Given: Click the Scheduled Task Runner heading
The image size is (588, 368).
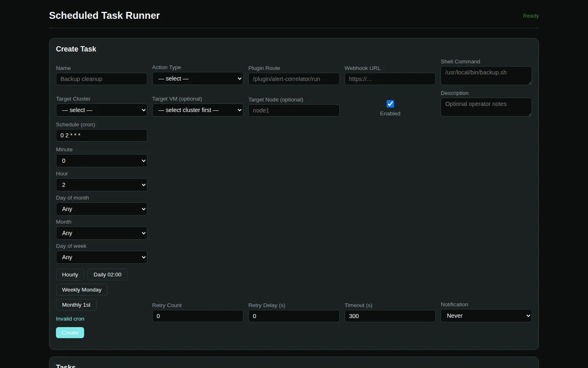Looking at the screenshot, I should [105, 16].
